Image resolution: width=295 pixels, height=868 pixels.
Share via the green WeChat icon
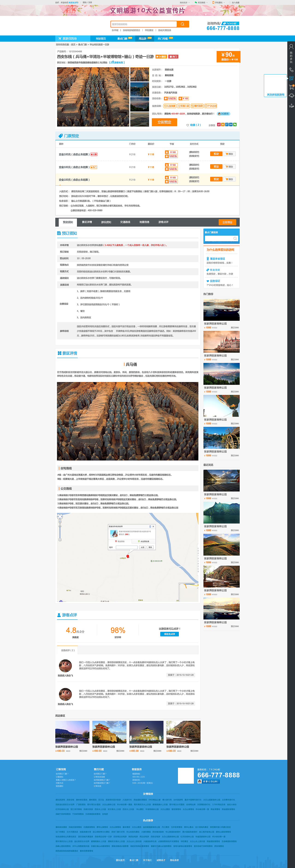[235, 125]
